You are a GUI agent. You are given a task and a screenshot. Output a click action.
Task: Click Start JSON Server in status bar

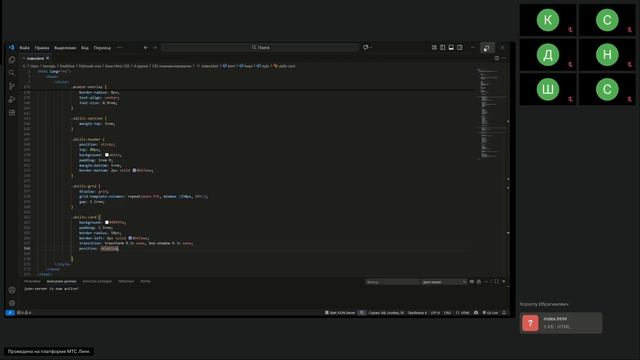tap(340, 313)
